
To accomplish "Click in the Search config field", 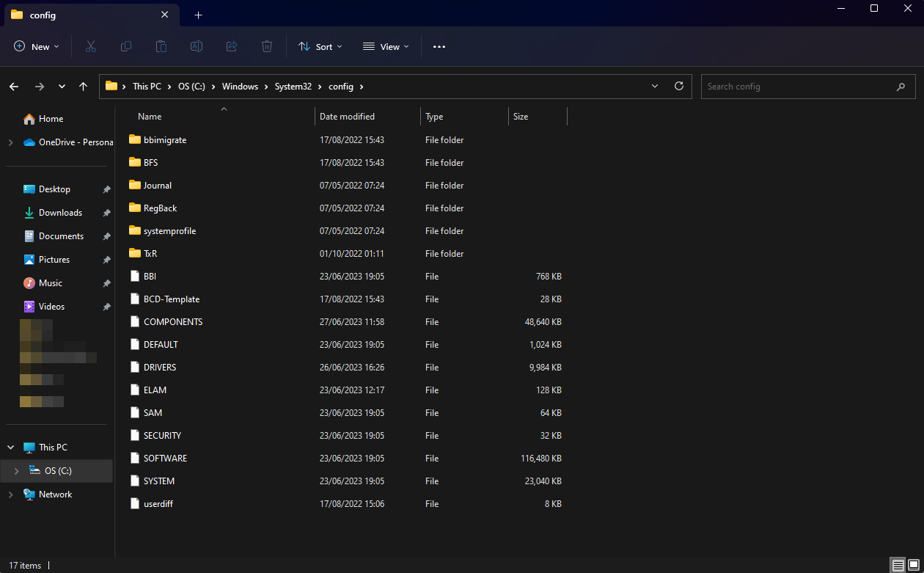I will [x=798, y=87].
